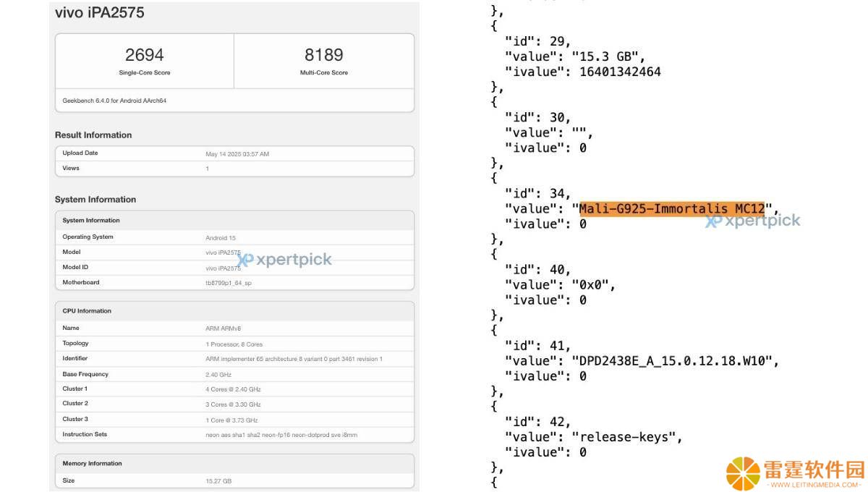Screen dimensions: 868x492
Task: Select the JSON value "release-keys"
Action: 626,436
